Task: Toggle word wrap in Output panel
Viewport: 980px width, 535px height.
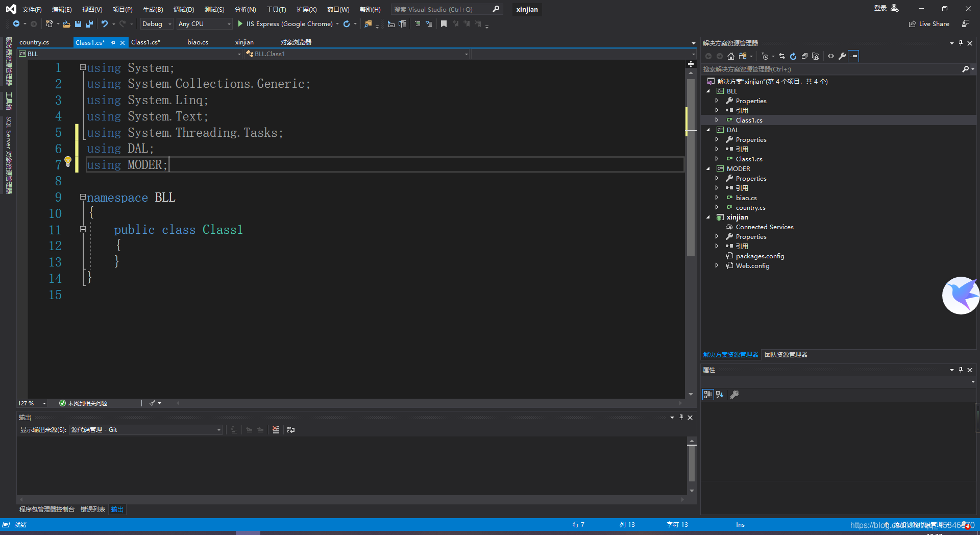Action: 291,430
